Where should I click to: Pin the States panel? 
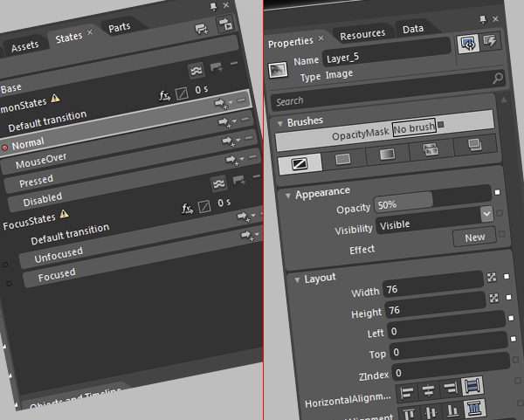(x=213, y=6)
